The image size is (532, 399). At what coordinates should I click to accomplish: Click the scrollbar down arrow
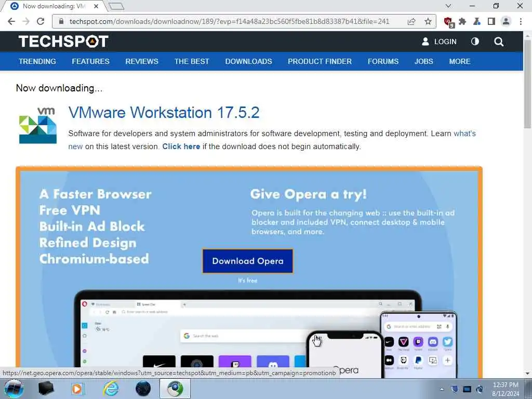click(527, 374)
